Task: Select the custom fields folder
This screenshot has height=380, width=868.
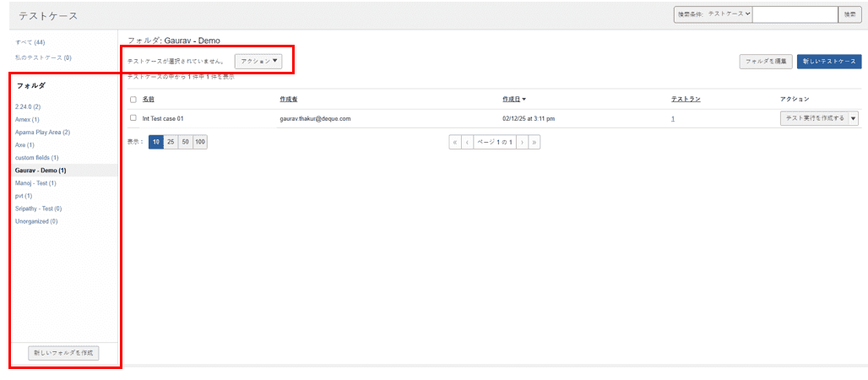Action: pyautogui.click(x=36, y=158)
